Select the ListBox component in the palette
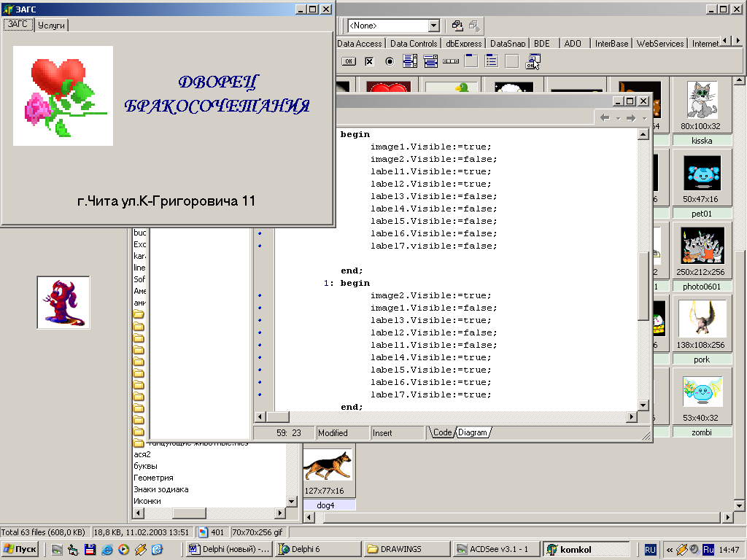 tap(410, 61)
